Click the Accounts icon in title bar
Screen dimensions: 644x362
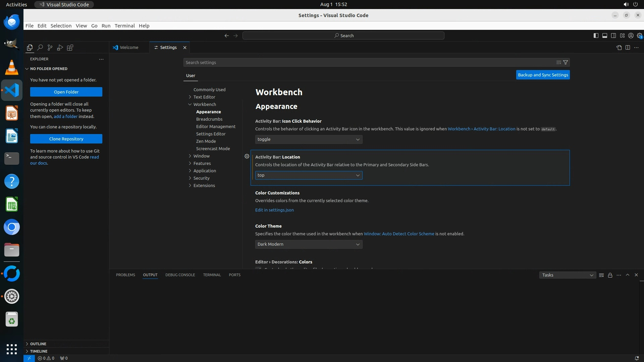pos(631,36)
